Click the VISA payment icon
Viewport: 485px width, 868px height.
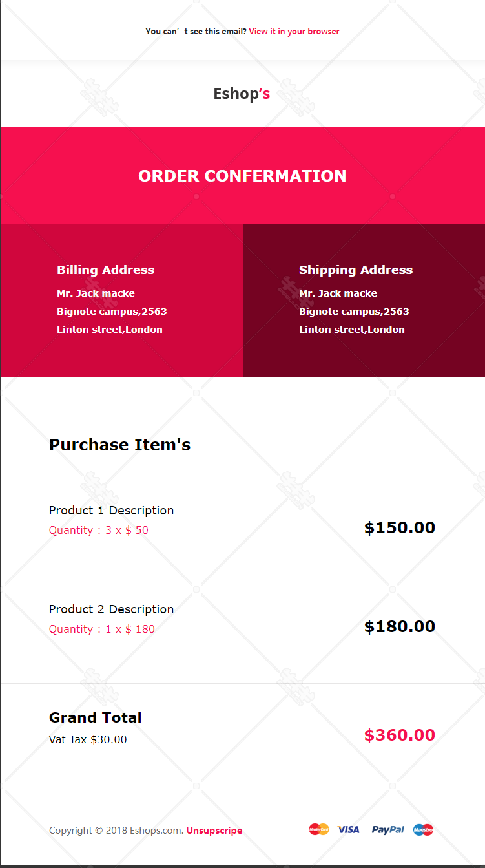(x=349, y=829)
